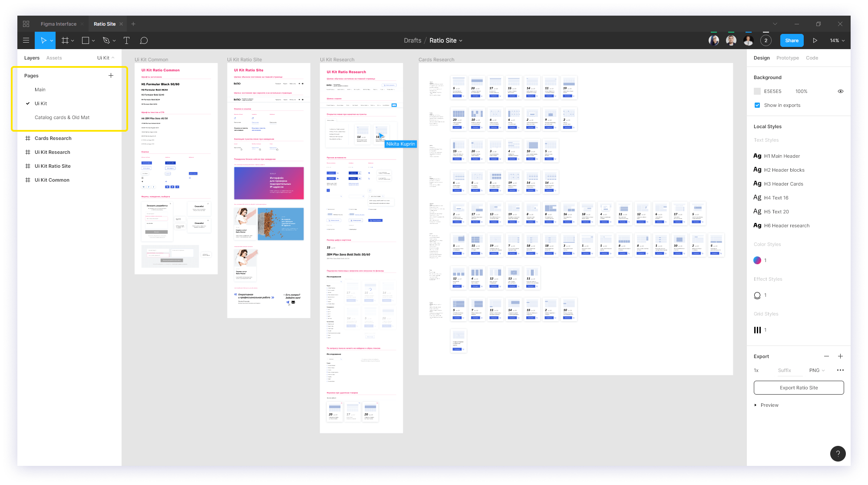The height and width of the screenshot is (485, 868).
Task: Click the Export Ratio Site button
Action: 798,388
